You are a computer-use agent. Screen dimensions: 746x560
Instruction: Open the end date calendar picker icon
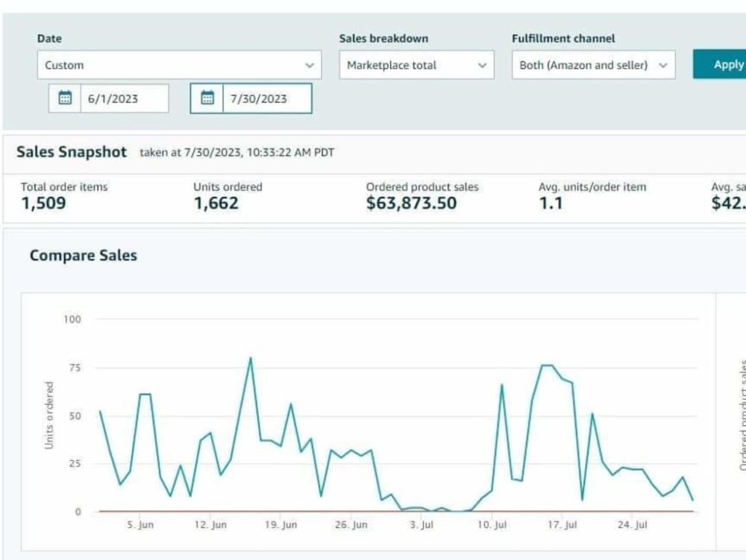pyautogui.click(x=207, y=98)
